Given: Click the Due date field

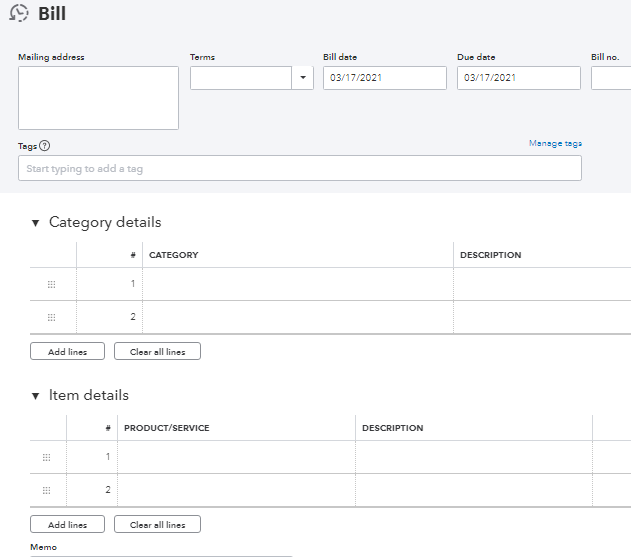Looking at the screenshot, I should pyautogui.click(x=518, y=78).
